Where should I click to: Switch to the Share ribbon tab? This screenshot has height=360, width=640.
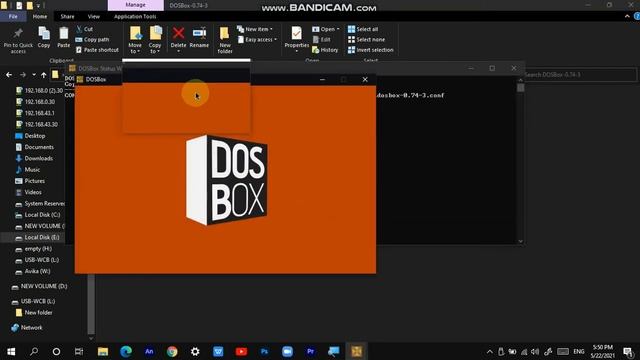coord(67,16)
